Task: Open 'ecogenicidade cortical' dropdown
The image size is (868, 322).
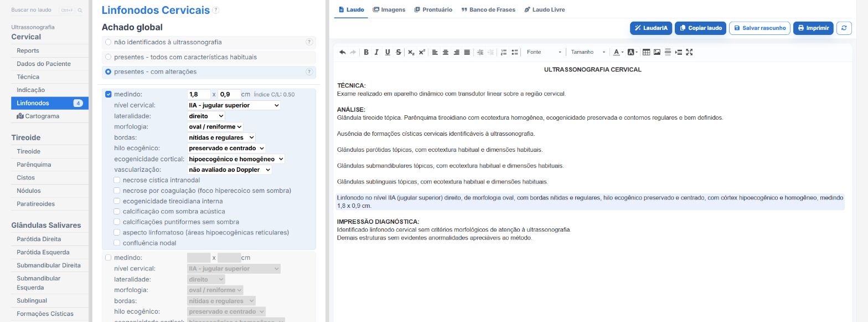Action: coord(236,159)
